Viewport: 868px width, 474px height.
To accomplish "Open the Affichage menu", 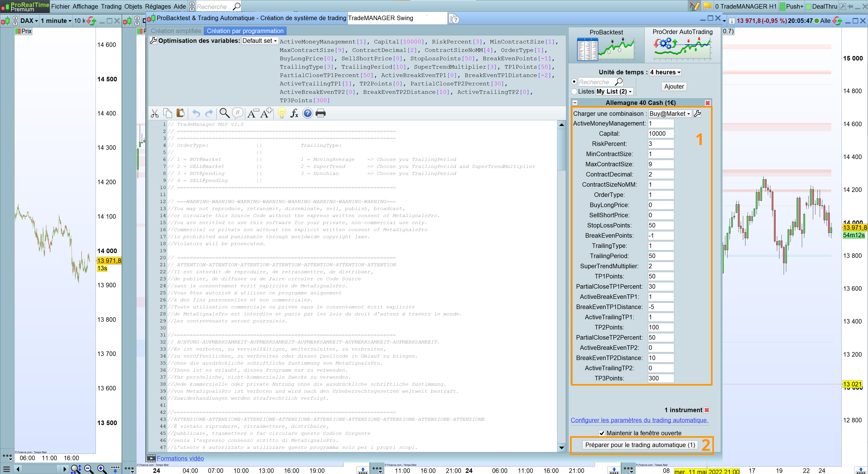I will pyautogui.click(x=85, y=6).
